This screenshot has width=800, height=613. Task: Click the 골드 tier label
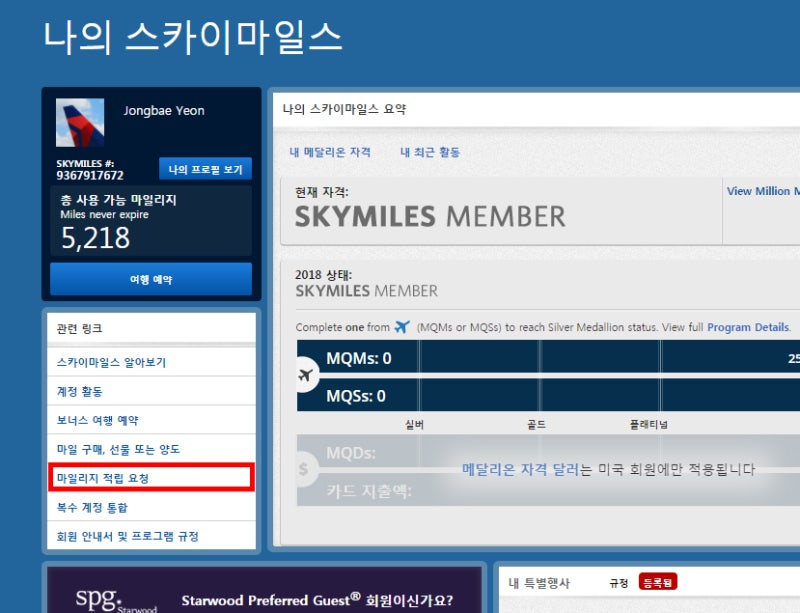tap(536, 425)
